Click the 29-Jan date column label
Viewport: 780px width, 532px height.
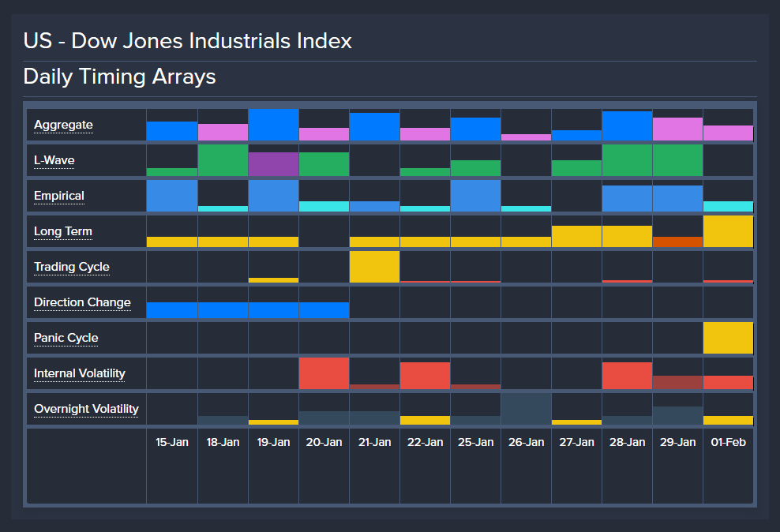point(677,442)
